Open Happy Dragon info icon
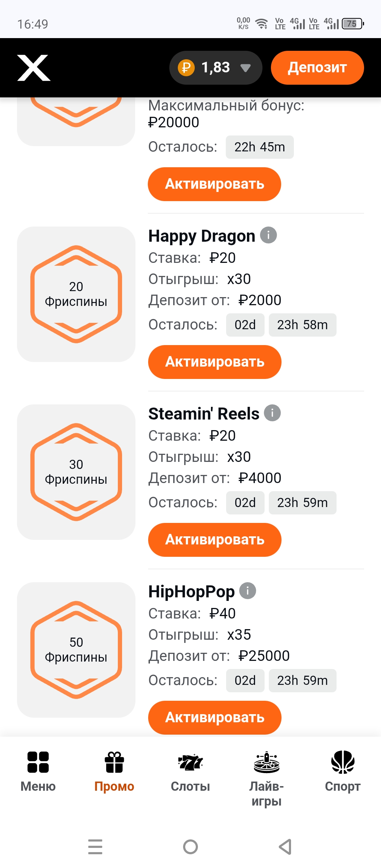Screen dimensions: 381x868 click(x=268, y=235)
